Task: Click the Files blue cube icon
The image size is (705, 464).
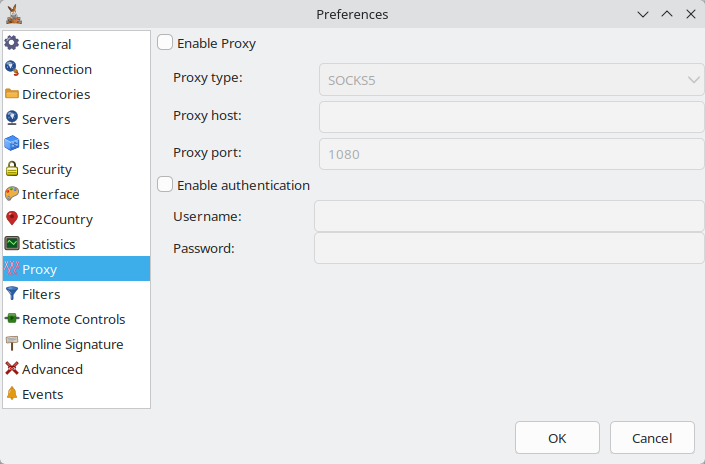Action: (12, 143)
